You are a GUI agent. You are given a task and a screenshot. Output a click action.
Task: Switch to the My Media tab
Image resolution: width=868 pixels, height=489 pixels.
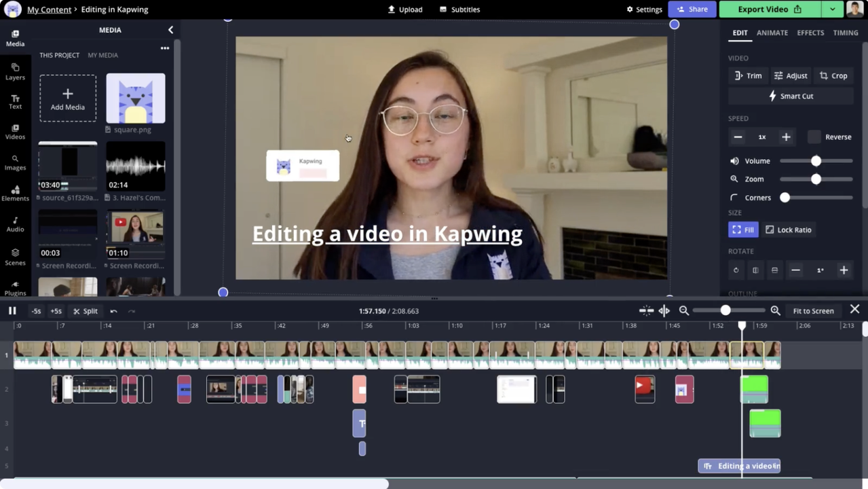click(x=102, y=55)
